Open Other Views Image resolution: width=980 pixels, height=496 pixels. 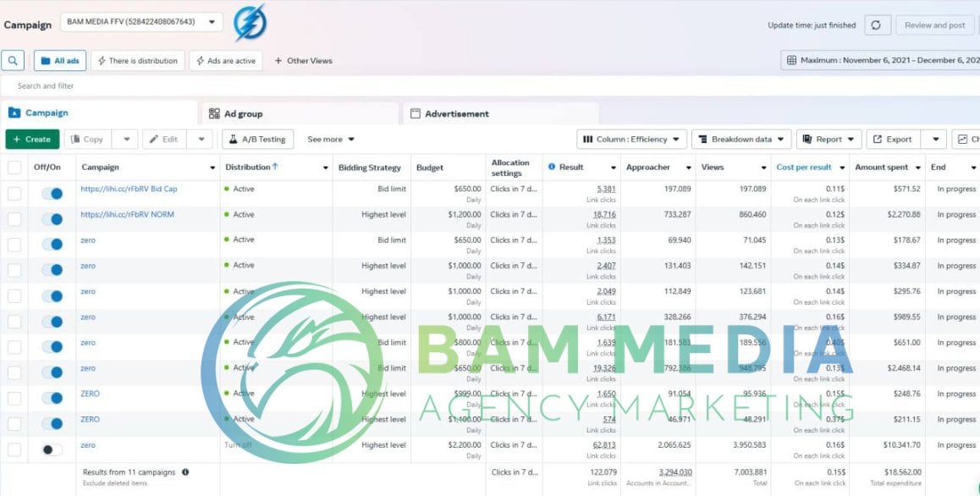[x=303, y=61]
